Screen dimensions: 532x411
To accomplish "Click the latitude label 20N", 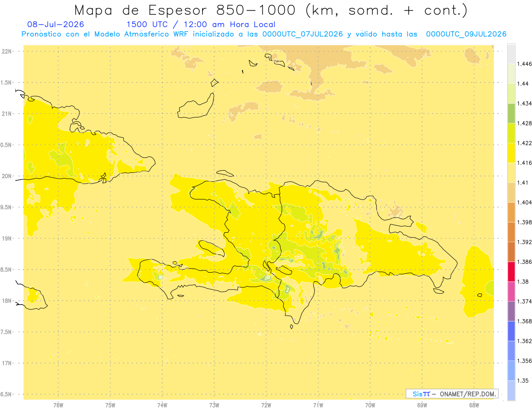I will pos(7,176).
